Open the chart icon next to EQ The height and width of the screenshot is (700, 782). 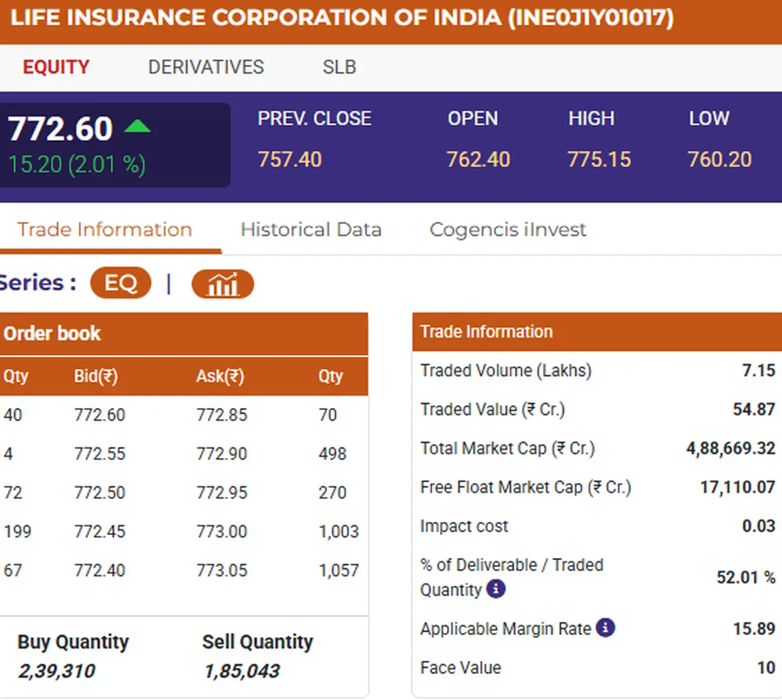click(222, 284)
